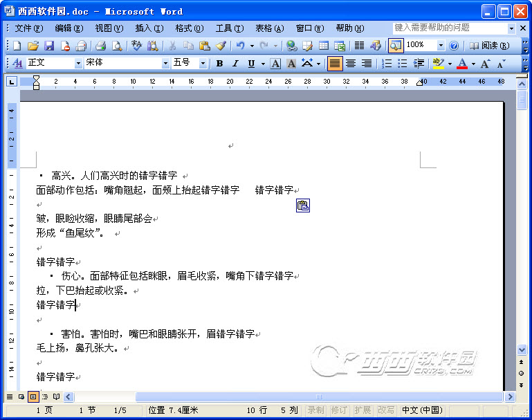Paste using the clipboard toolbar icon
Viewport: 532px width, 420px height.
coord(205,46)
